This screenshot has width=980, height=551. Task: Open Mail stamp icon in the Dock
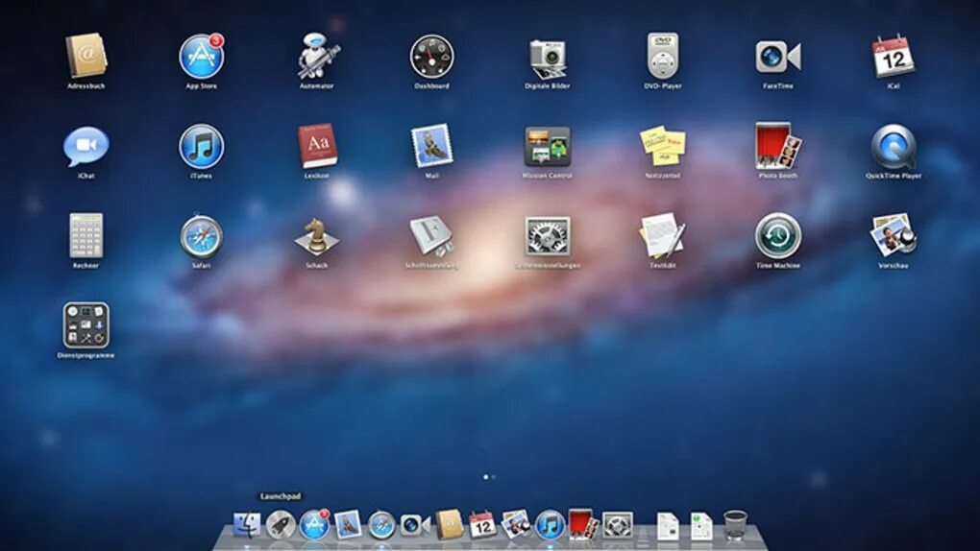[x=348, y=525]
